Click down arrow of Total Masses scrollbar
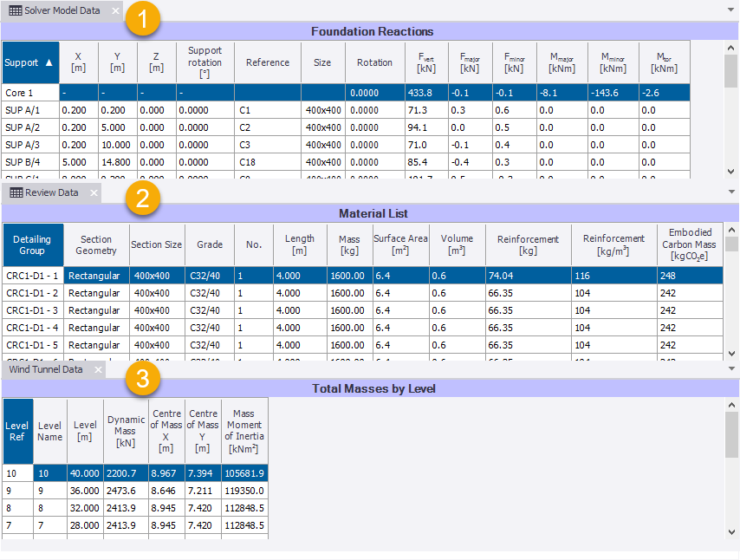740x560 pixels. [x=731, y=532]
